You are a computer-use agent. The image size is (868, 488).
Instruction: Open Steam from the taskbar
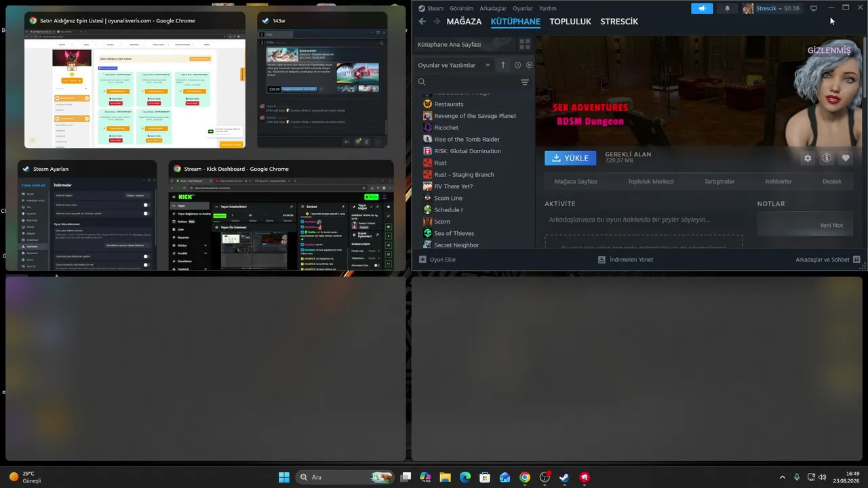point(564,477)
